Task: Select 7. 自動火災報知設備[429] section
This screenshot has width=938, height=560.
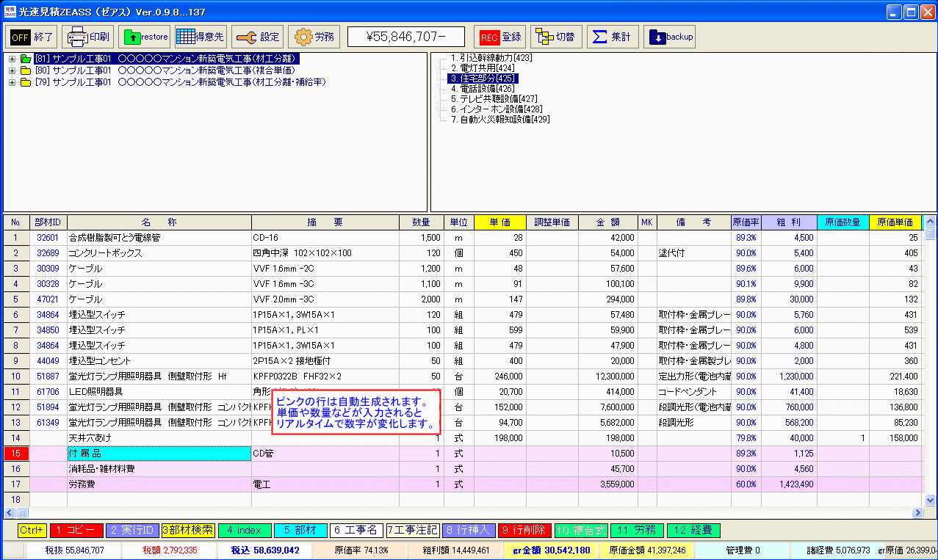Action: pos(499,119)
